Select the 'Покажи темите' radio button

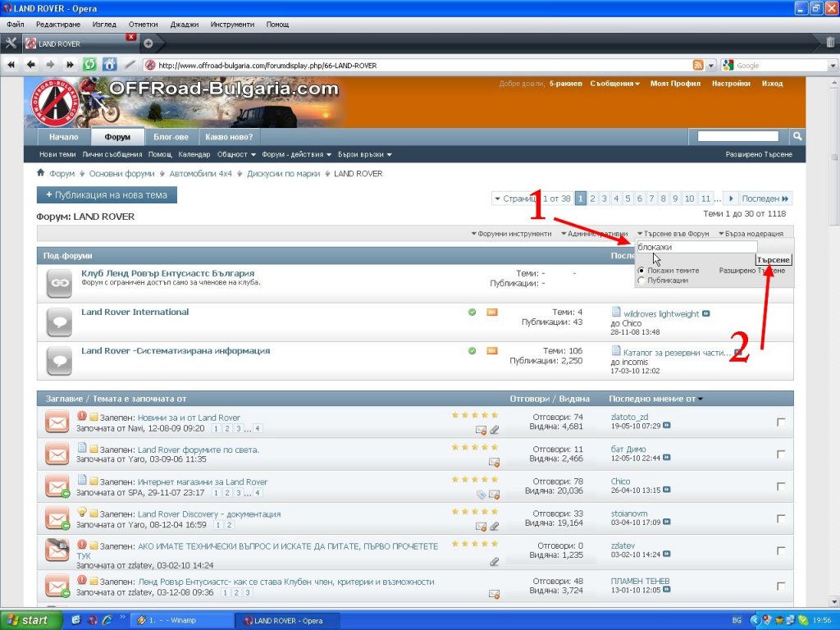pos(641,270)
